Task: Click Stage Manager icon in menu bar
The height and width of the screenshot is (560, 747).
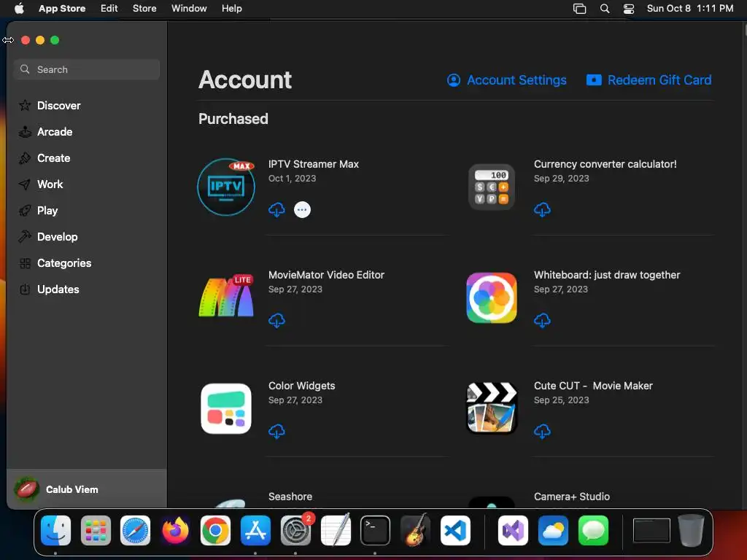Action: tap(579, 8)
